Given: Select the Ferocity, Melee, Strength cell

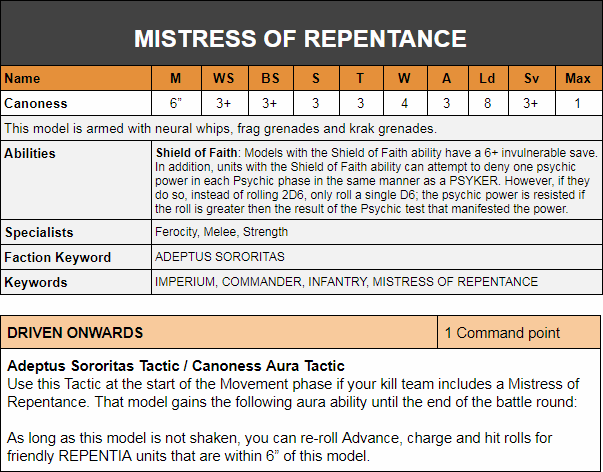Looking at the screenshot, I should pyautogui.click(x=221, y=232).
